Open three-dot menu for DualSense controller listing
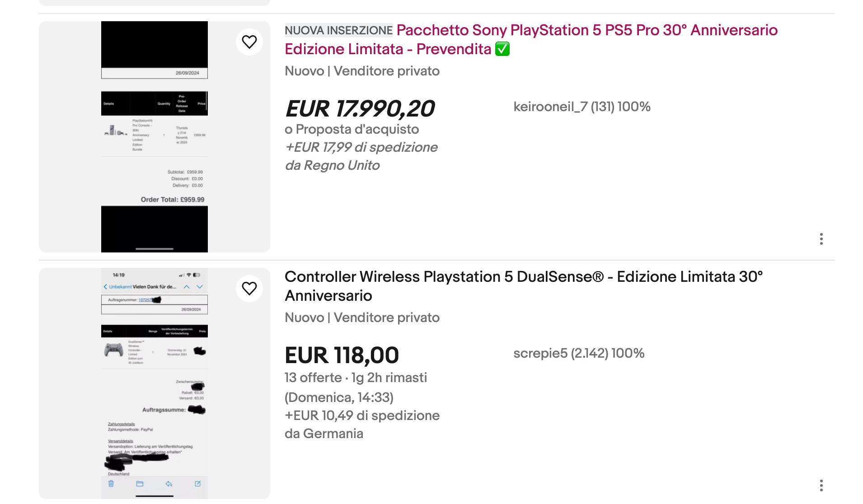The image size is (863, 504). pos(821,485)
